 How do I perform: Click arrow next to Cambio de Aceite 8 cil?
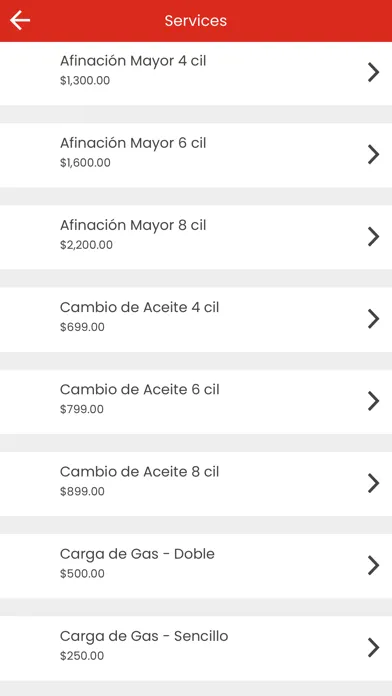[373, 483]
